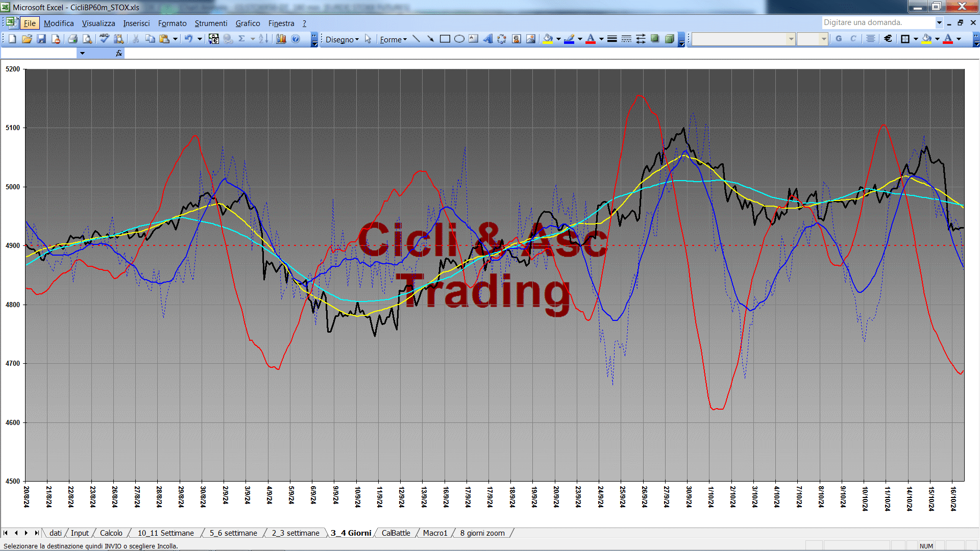The width and height of the screenshot is (980, 551).
Task: Run the spelling check (ABC) icon
Action: tap(104, 39)
